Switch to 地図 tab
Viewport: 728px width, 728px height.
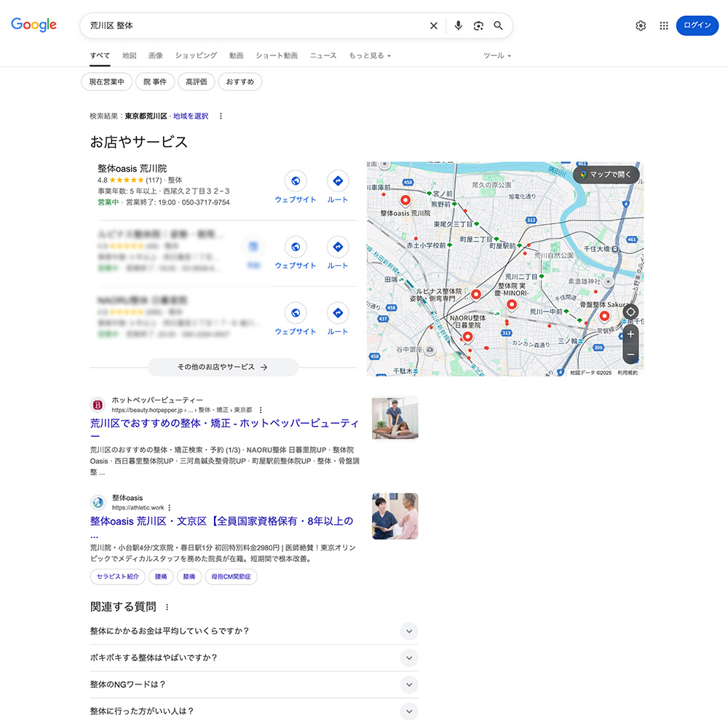(130, 56)
